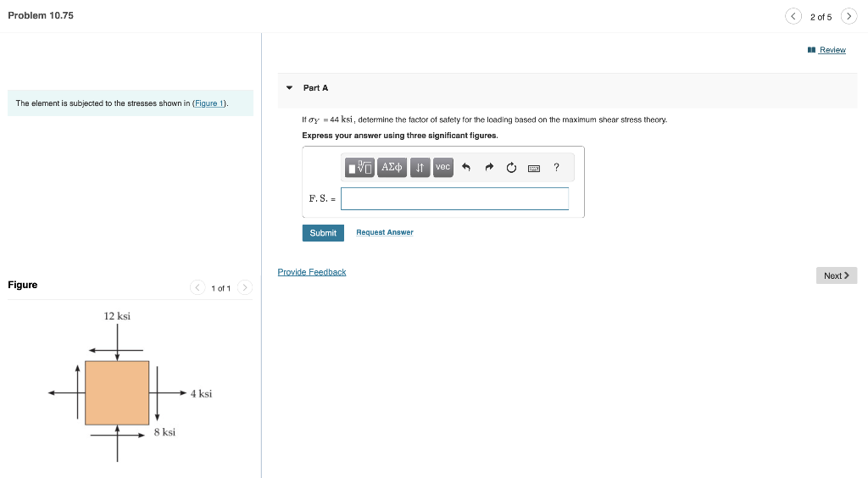Viewport: 868px width, 478px height.
Task: Open the math templates button
Action: (x=359, y=167)
